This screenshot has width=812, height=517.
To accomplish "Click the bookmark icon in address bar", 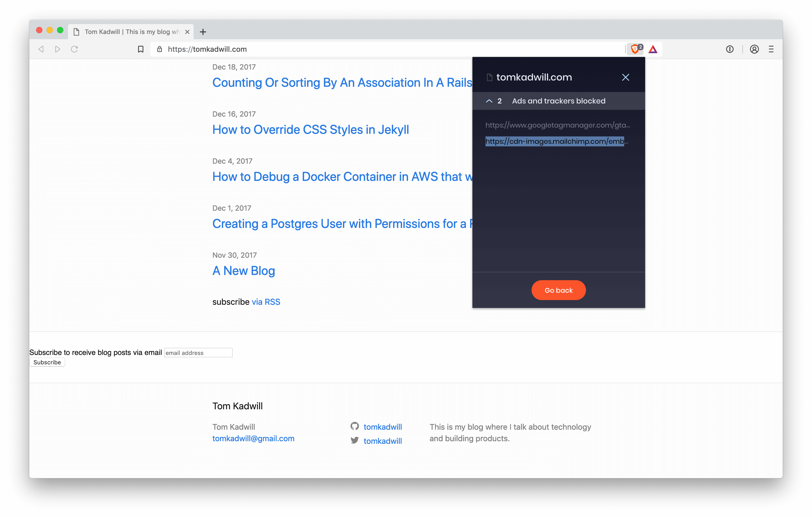I will point(140,49).
